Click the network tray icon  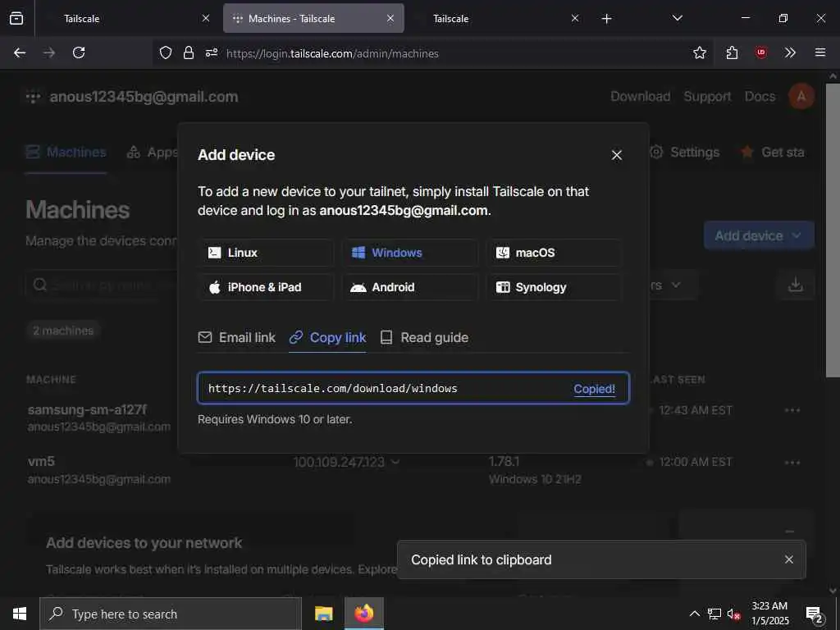[714, 614]
